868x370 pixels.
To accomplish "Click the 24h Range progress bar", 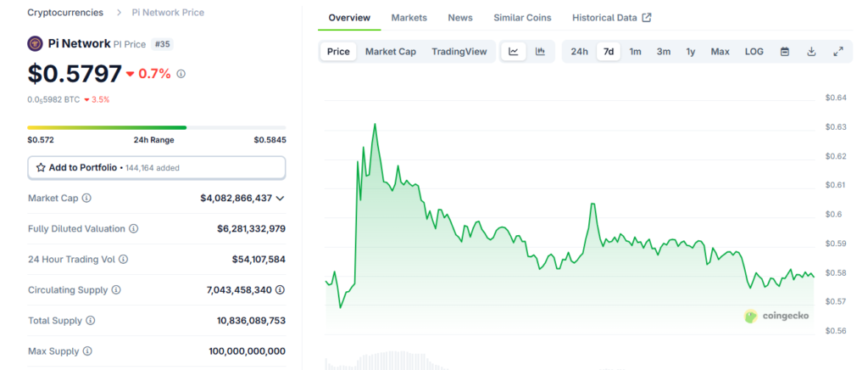I will pyautogui.click(x=156, y=128).
